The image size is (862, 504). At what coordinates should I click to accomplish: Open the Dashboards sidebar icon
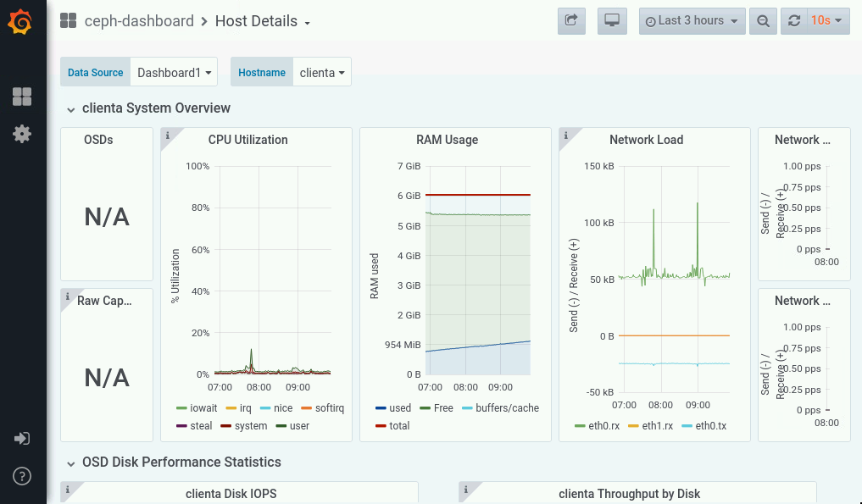click(x=22, y=97)
